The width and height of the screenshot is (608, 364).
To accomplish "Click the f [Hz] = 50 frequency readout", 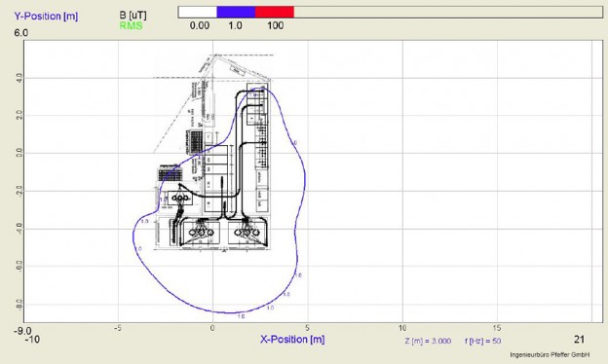I will [482, 341].
